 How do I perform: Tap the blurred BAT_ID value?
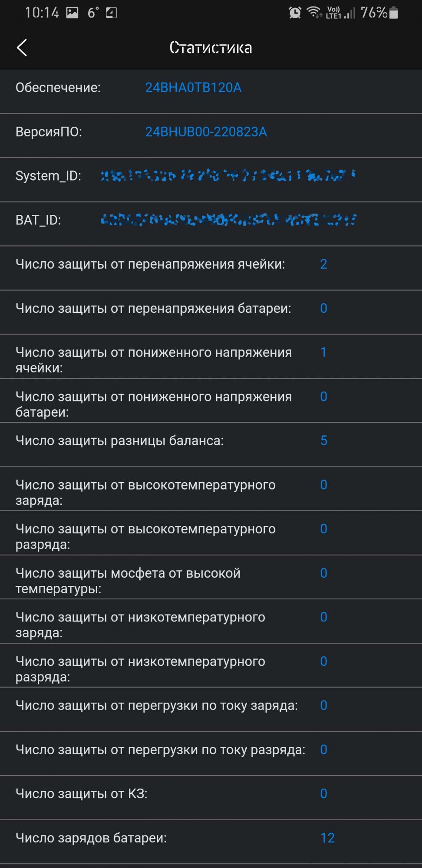[x=228, y=220]
